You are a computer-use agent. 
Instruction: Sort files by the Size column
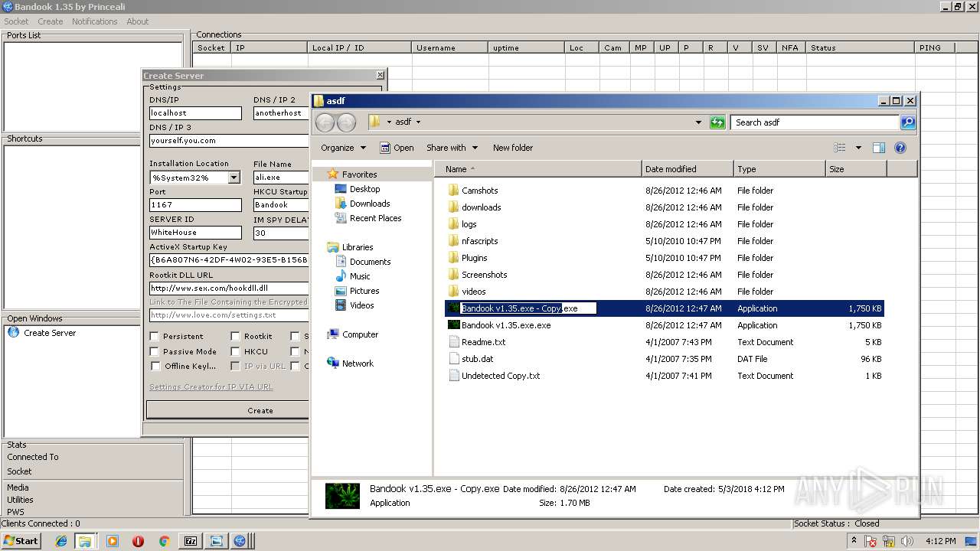[855, 169]
